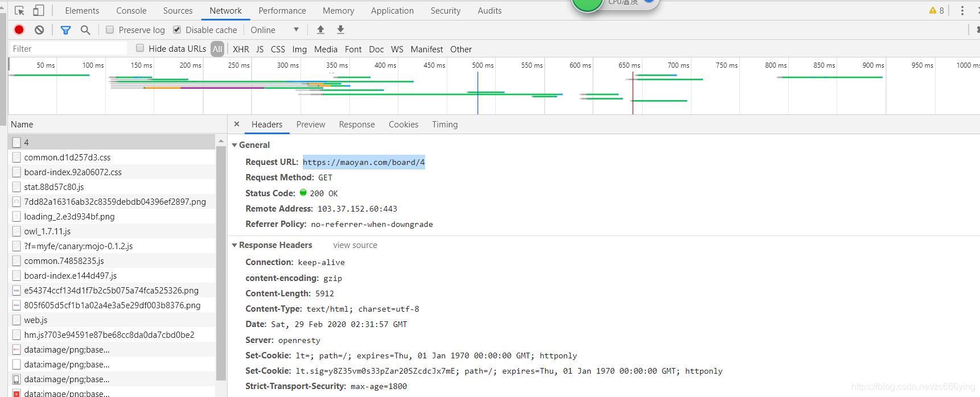This screenshot has height=397, width=980.
Task: Filter requests by JS
Action: [x=260, y=49]
